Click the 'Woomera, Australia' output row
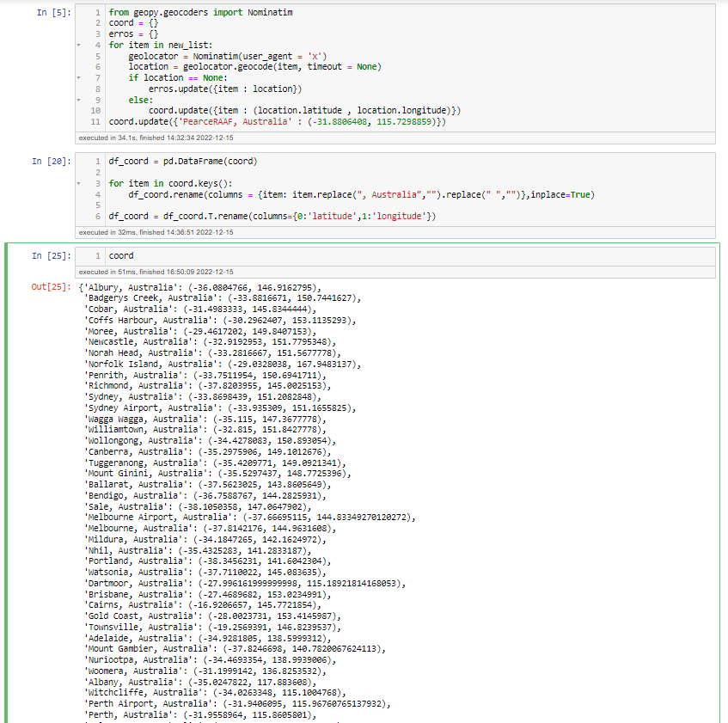728x723 pixels. (x=205, y=671)
